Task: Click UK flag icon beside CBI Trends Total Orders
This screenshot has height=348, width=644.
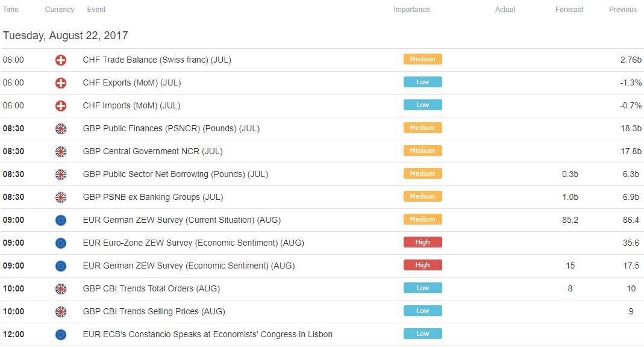Action: [61, 289]
